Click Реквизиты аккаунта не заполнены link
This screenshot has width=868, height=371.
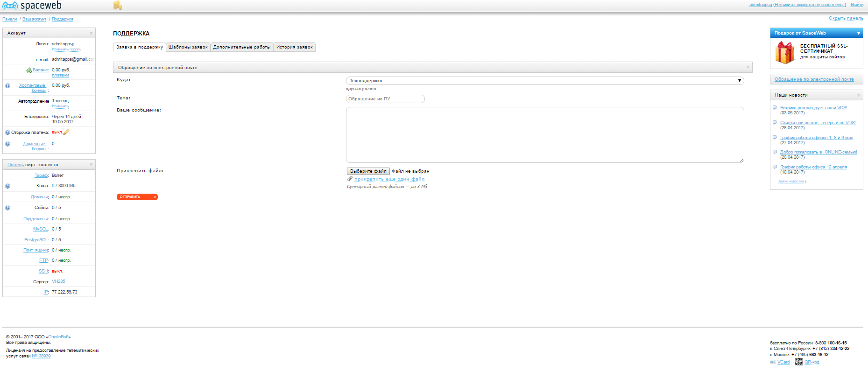point(809,5)
